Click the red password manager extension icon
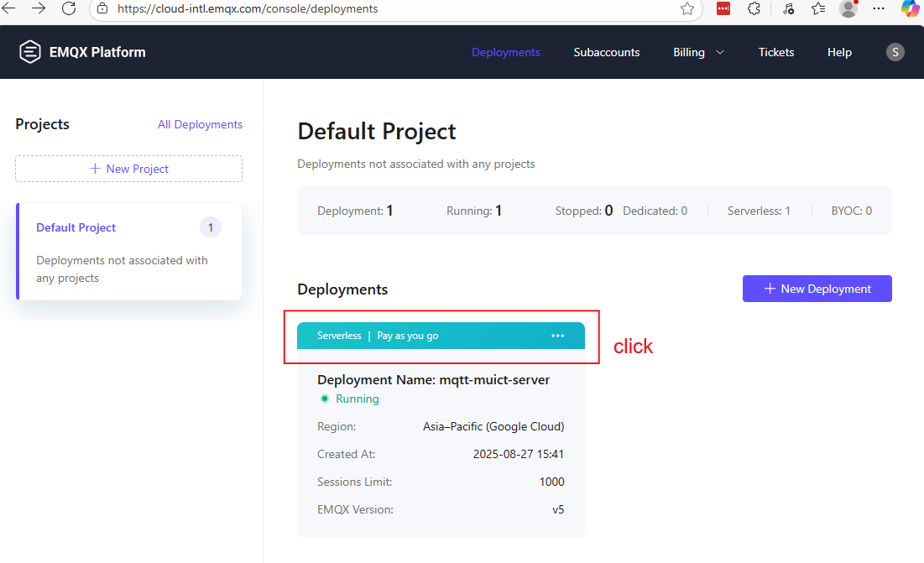Screen dimensions: 924x563 [723, 9]
